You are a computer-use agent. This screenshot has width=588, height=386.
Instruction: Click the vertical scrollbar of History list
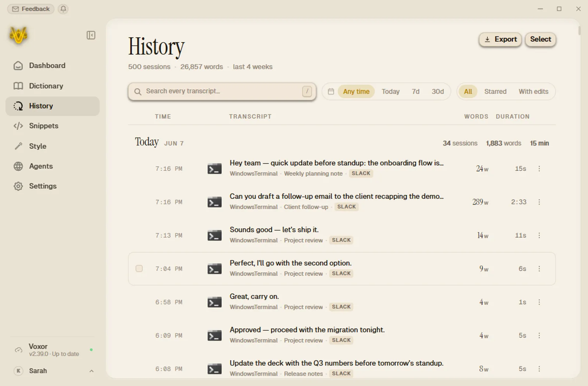580,31
